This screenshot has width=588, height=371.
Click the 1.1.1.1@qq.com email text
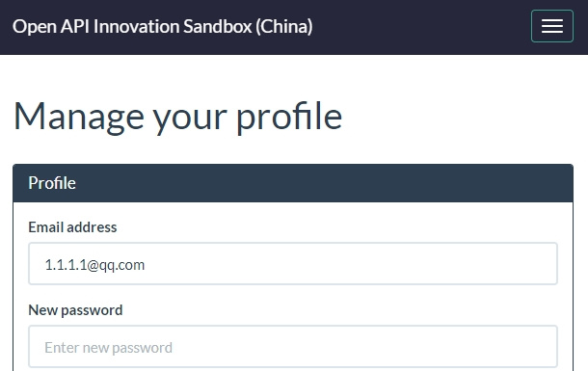pos(94,265)
